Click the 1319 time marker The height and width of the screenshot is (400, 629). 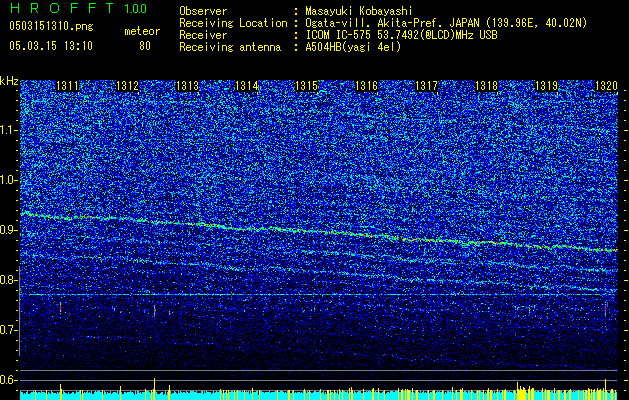pos(546,86)
